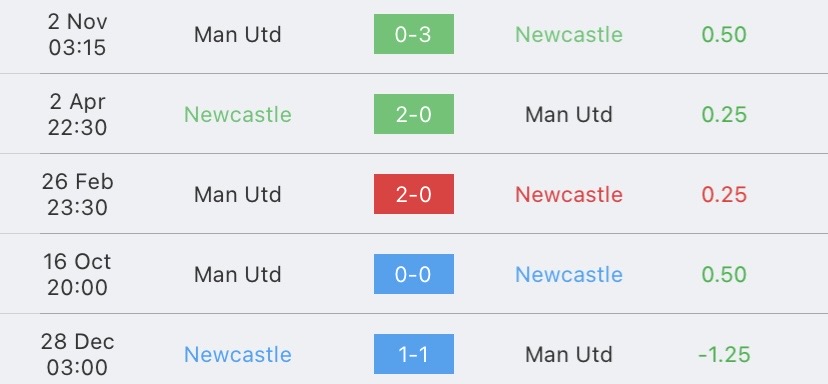828x384 pixels.
Task: Click the 0.50 handicap for 2 Nov
Action: 724,35
